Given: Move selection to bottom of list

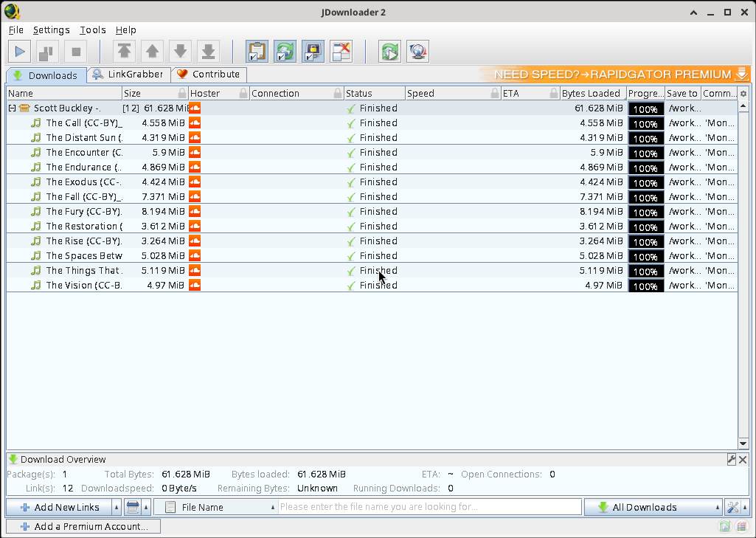Looking at the screenshot, I should (208, 52).
